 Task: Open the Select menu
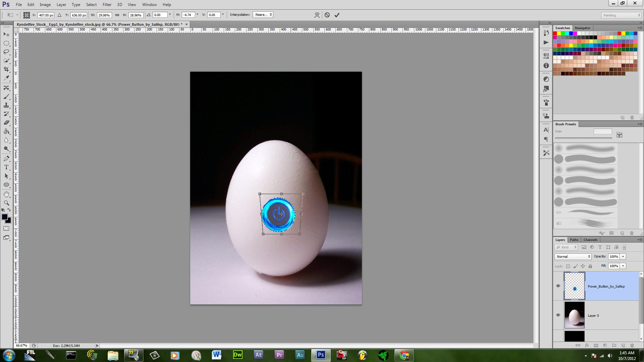tap(91, 5)
